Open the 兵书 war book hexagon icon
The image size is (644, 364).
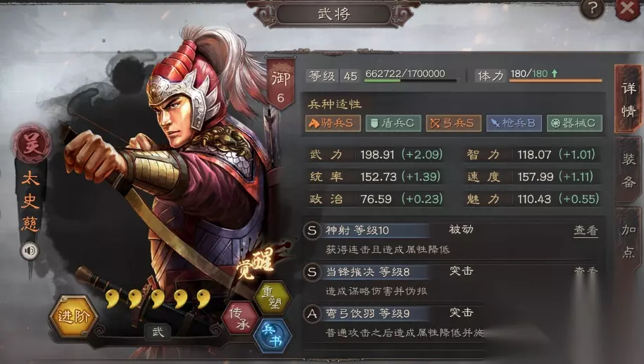272,335
